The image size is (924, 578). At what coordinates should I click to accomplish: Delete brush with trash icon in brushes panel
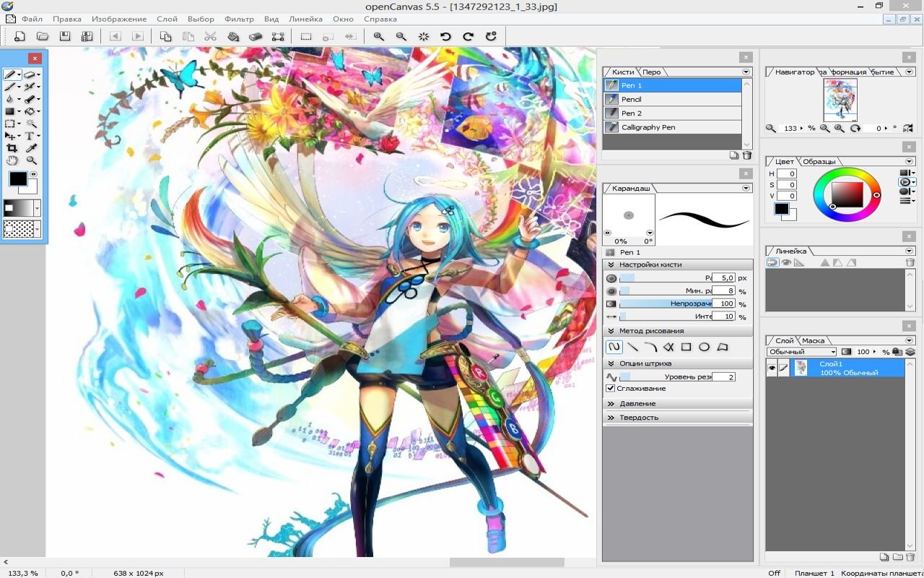747,155
